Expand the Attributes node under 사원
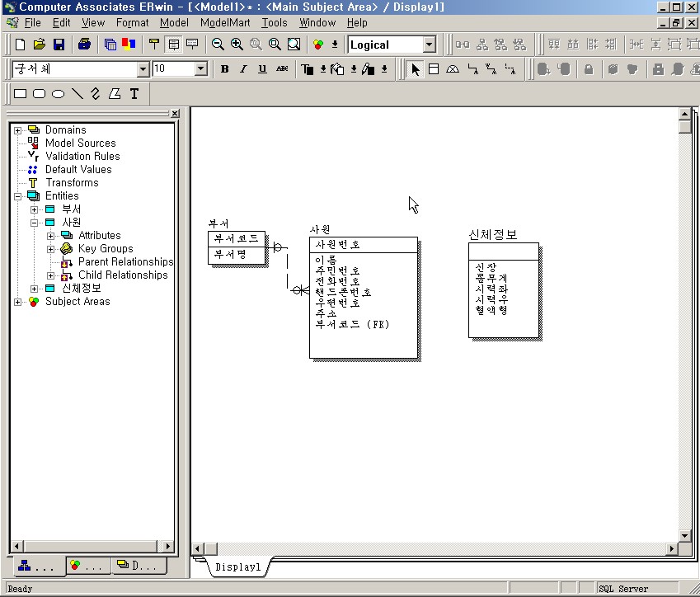700x597 pixels. 50,236
